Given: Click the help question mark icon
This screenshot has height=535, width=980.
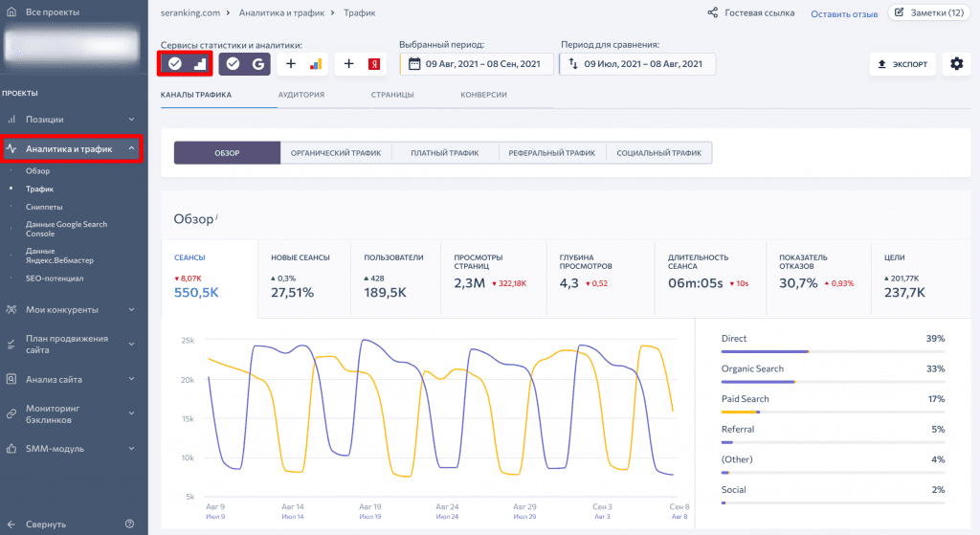Looking at the screenshot, I should click(129, 524).
